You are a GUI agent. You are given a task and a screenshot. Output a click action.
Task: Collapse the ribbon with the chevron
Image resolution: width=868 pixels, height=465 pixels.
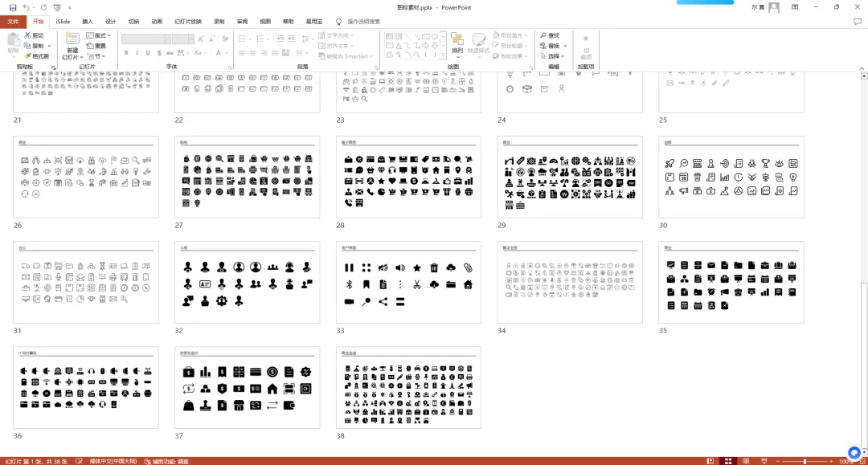[862, 68]
